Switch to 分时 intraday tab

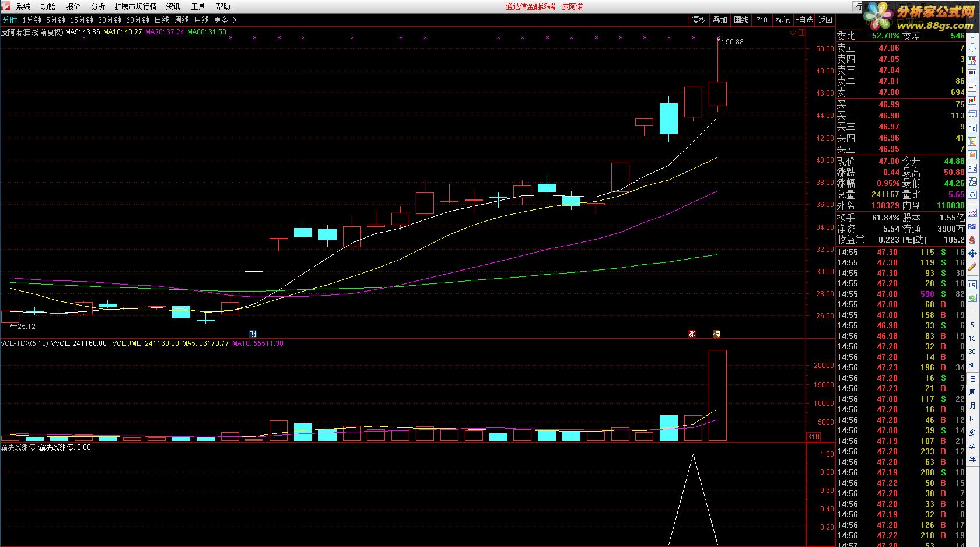(10, 20)
